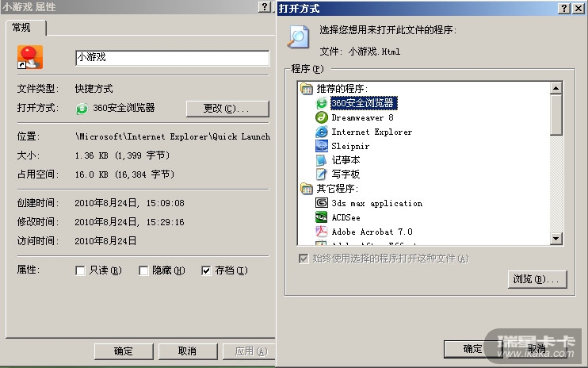Toggle the 隐藏 hidden checkbox
Screen dimensions: 588x368
(143, 270)
